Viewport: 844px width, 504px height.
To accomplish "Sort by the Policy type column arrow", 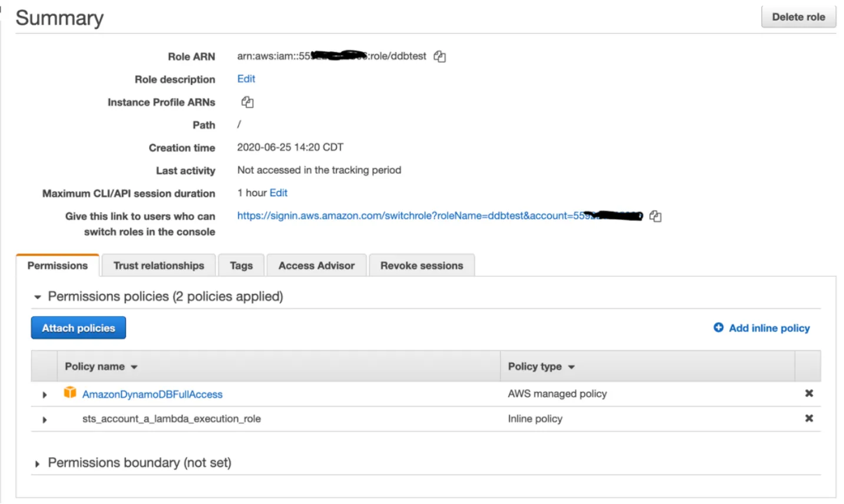I will 571,367.
